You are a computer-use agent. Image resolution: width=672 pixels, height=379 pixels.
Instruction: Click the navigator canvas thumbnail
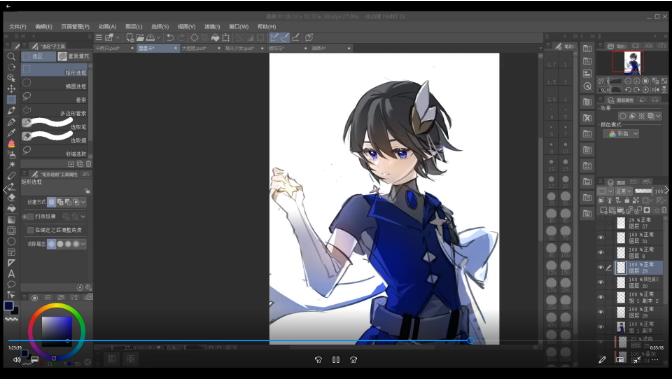(x=632, y=62)
